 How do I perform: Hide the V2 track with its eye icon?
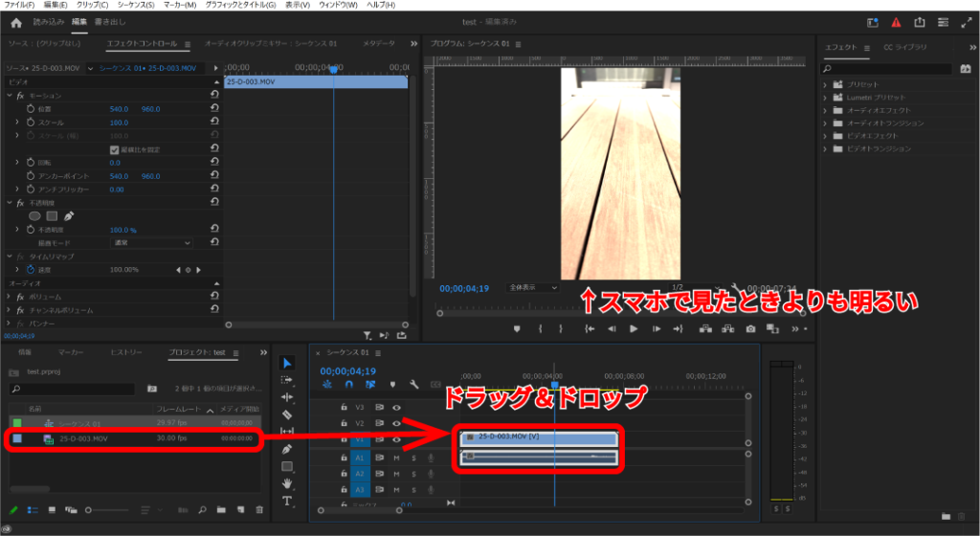(396, 423)
